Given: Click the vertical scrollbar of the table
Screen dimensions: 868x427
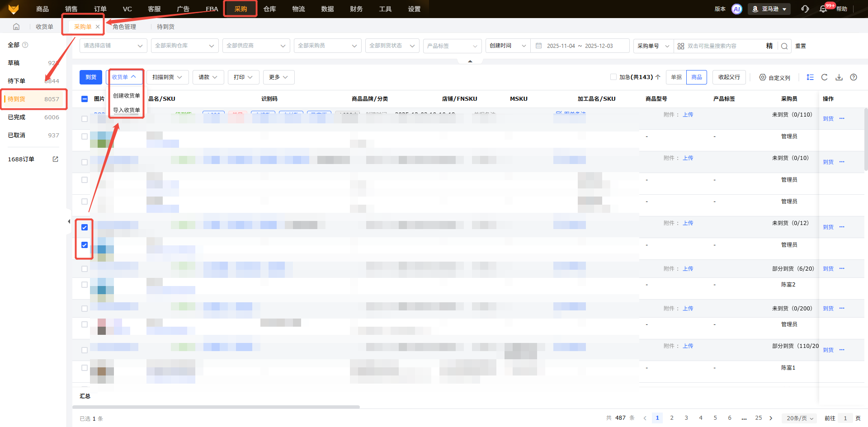Looking at the screenshot, I should pyautogui.click(x=866, y=139).
